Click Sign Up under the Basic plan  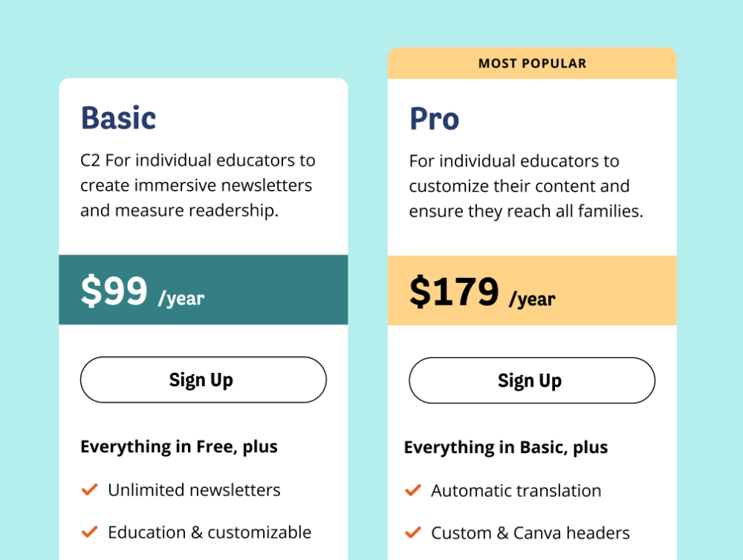tap(204, 380)
